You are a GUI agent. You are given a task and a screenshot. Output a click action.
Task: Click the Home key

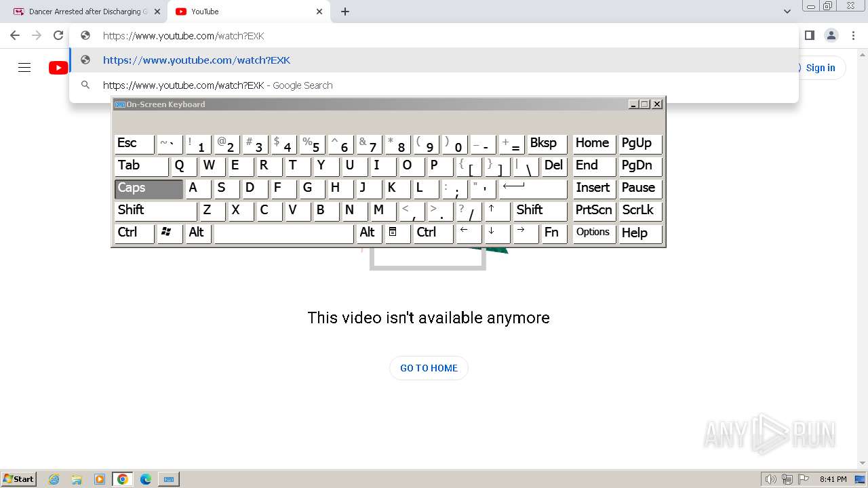pyautogui.click(x=594, y=144)
